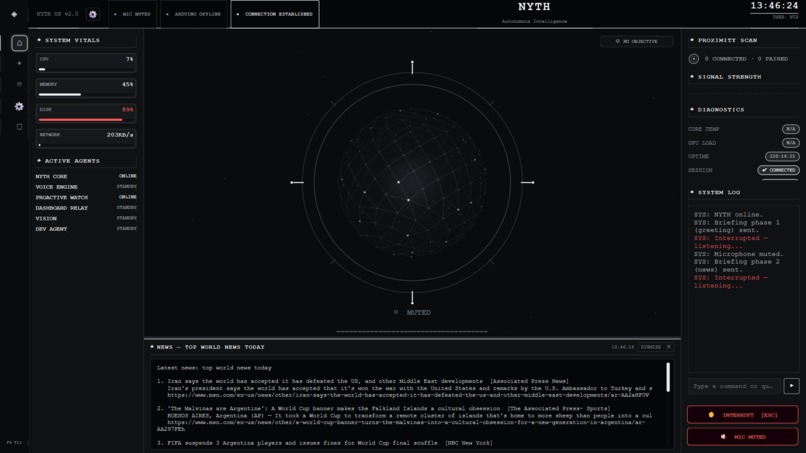Screen dimensions: 806x453
Task: Collapse the System Log header
Action: tap(744, 192)
